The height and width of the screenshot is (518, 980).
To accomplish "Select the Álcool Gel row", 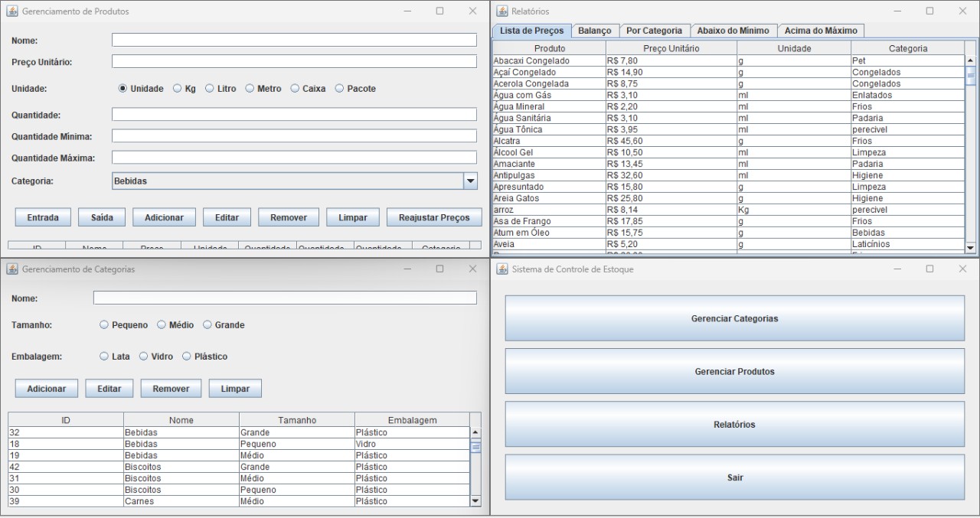I will click(728, 152).
